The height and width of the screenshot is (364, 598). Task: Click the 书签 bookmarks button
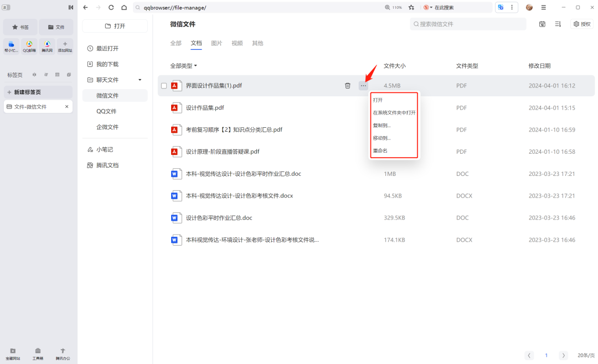(20, 27)
